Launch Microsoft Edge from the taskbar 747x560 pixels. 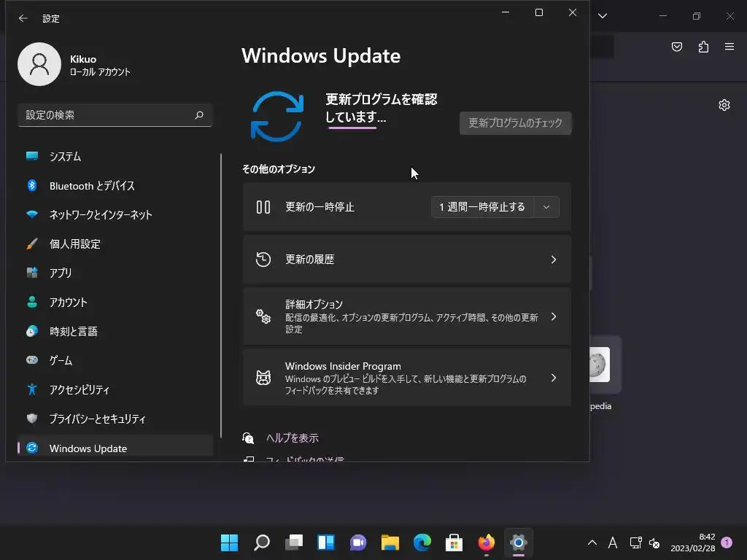coord(422,542)
